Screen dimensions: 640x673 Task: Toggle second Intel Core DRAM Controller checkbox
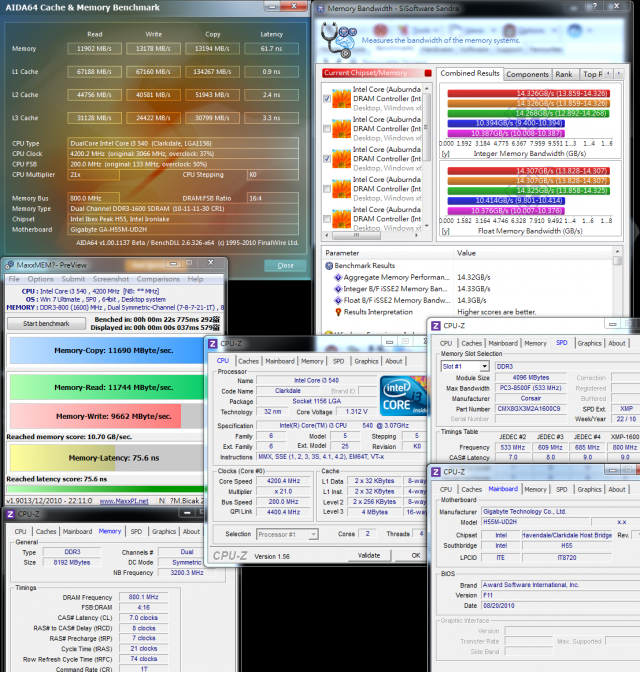point(327,129)
